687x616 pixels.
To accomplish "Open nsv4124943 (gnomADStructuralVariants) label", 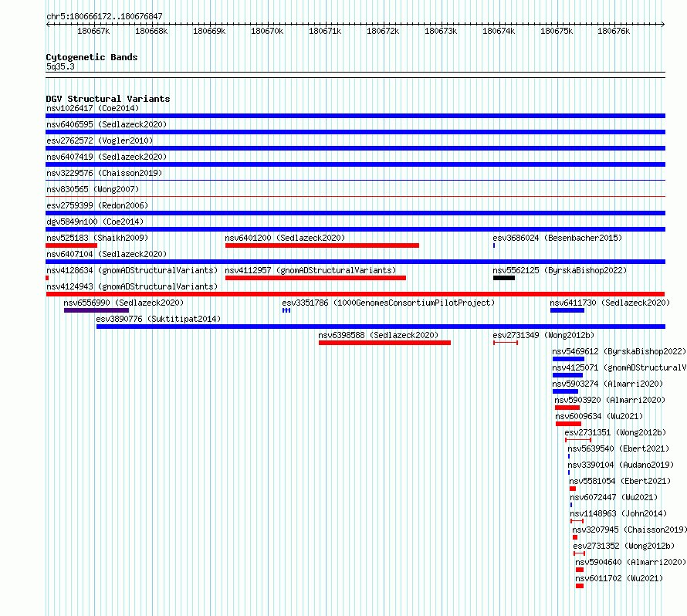I will point(132,286).
